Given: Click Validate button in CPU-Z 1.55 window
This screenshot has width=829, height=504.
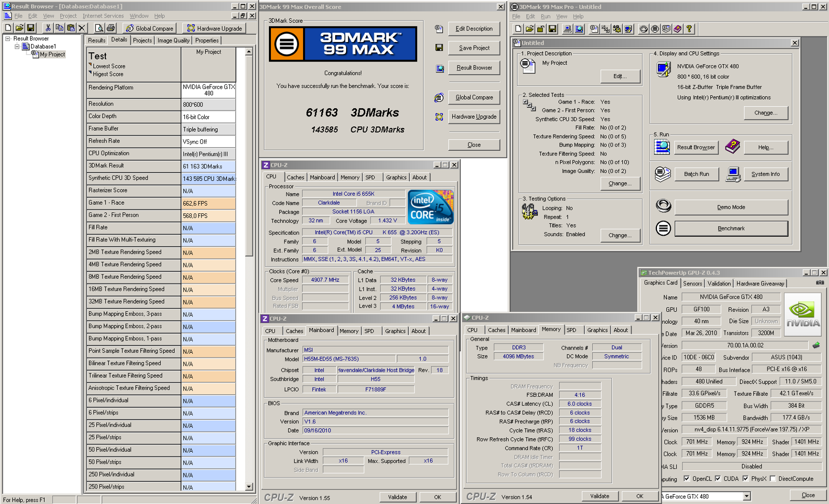Looking at the screenshot, I should [x=397, y=497].
